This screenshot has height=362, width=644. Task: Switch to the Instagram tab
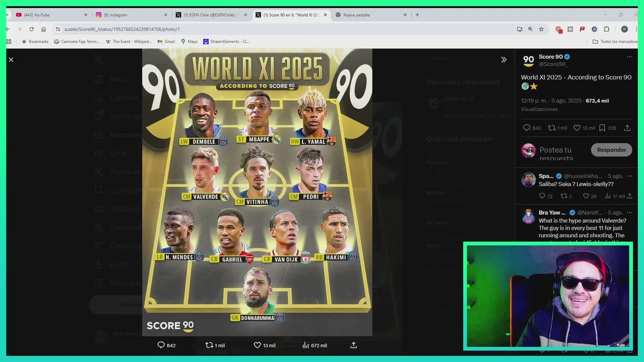click(x=131, y=15)
